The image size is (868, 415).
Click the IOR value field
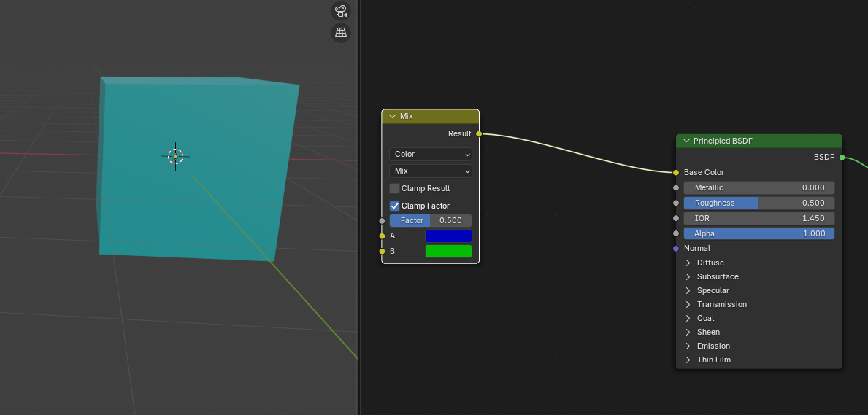(x=759, y=218)
